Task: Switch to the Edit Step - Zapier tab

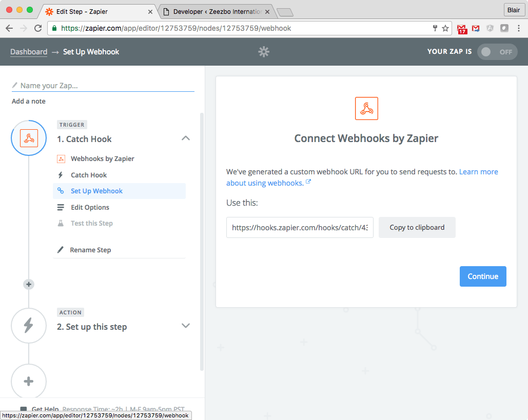Action: (x=97, y=12)
